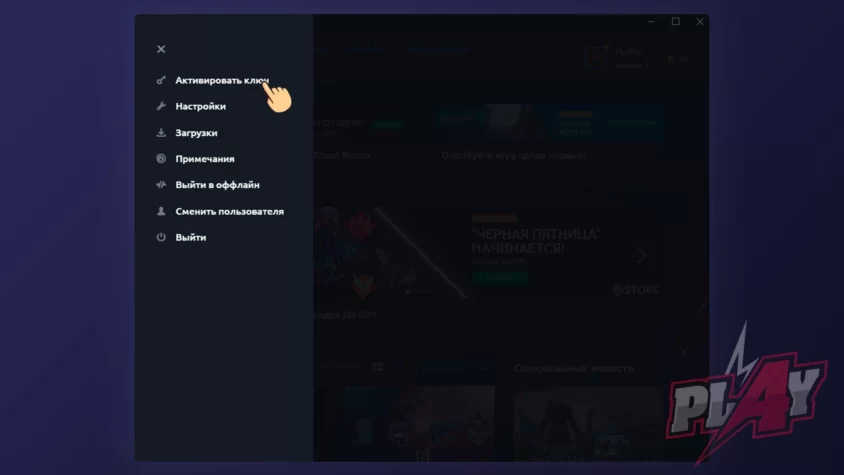This screenshot has width=844, height=475.
Task: Open the Активировать ключ menu entry
Action: coord(222,80)
